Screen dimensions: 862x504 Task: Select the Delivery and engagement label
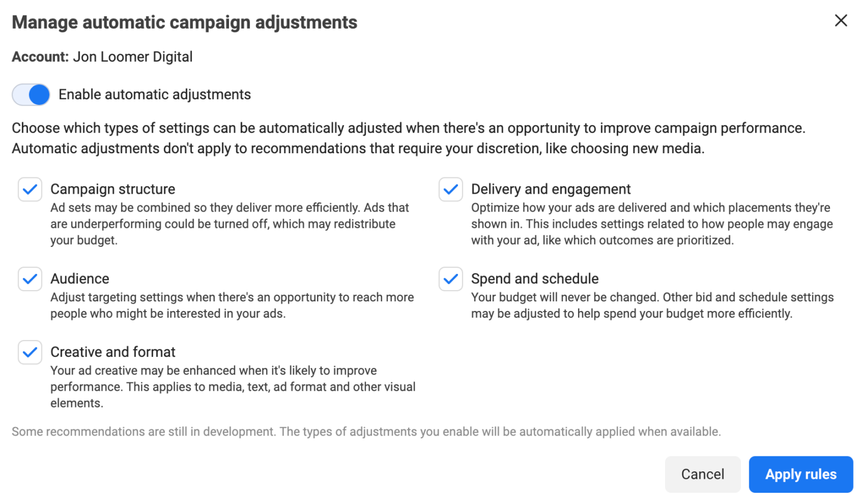(551, 189)
